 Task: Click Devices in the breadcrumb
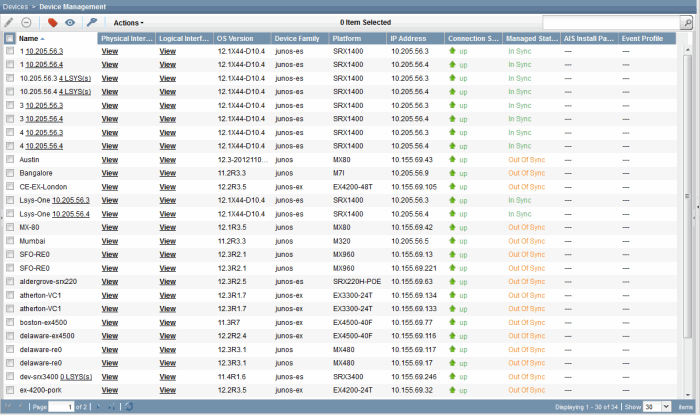[x=15, y=6]
